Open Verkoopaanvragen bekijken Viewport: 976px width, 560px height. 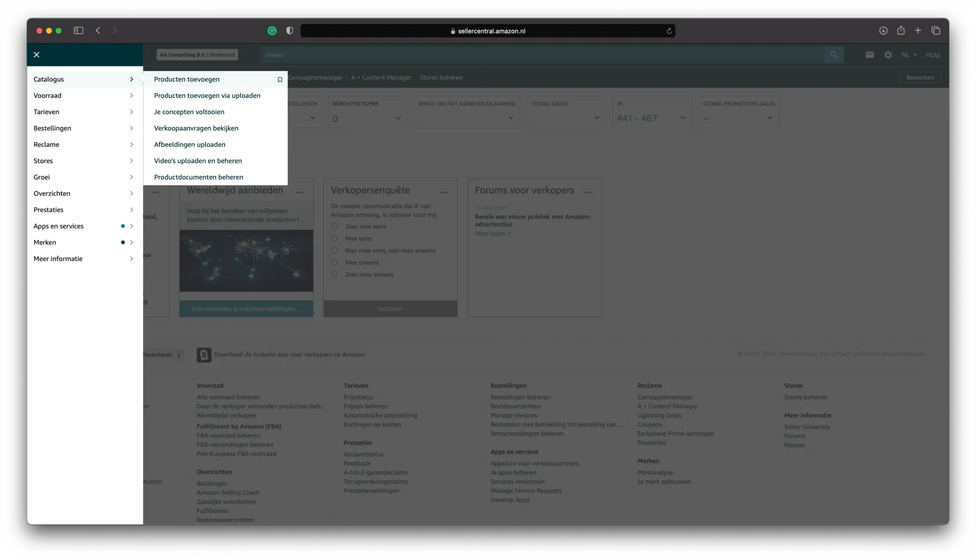pyautogui.click(x=196, y=128)
